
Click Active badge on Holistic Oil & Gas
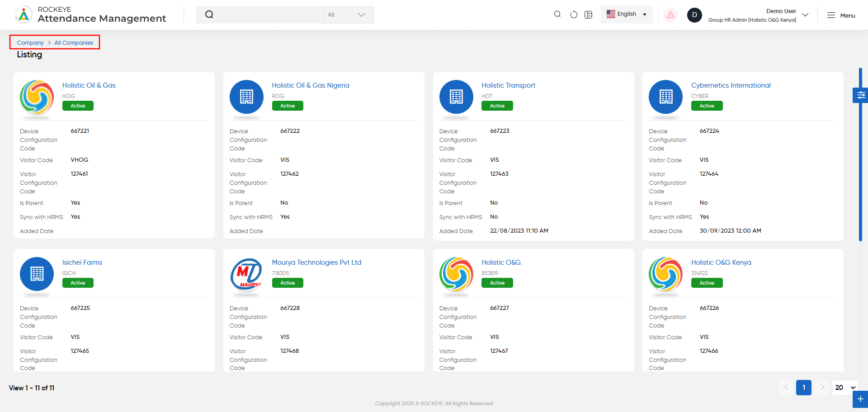tap(78, 106)
